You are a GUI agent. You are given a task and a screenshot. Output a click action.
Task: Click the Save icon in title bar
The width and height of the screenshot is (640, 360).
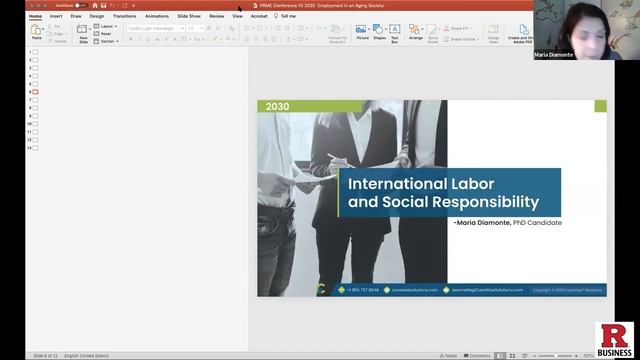pyautogui.click(x=104, y=6)
